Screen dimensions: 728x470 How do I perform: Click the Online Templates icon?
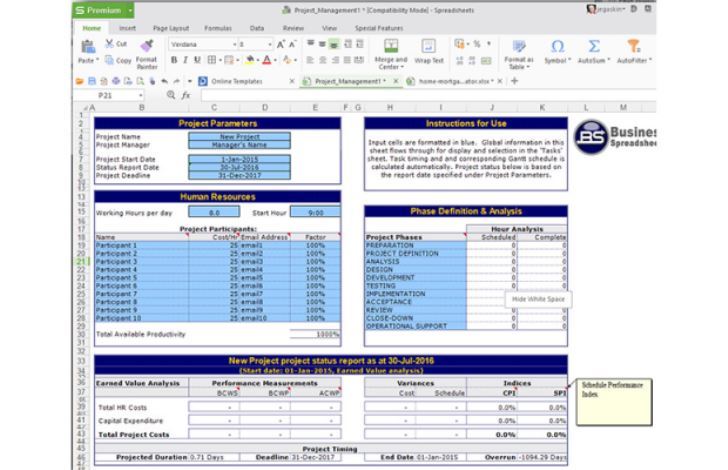coord(203,81)
